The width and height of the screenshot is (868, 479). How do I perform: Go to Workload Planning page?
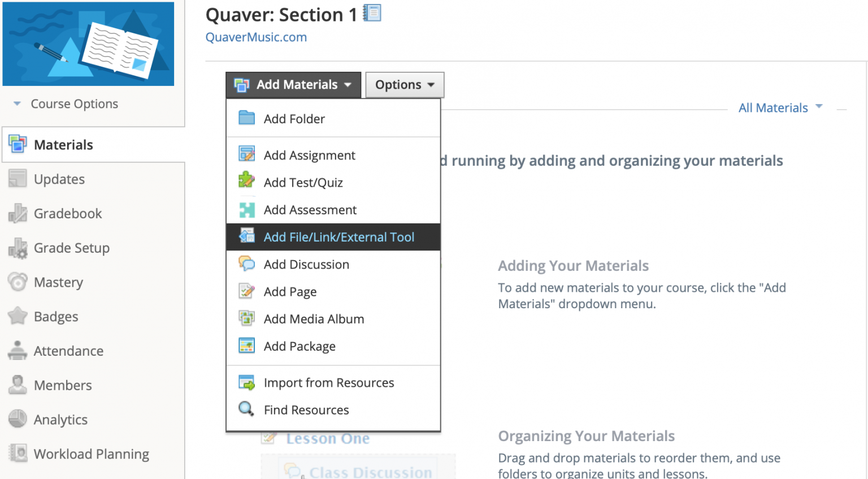click(91, 454)
